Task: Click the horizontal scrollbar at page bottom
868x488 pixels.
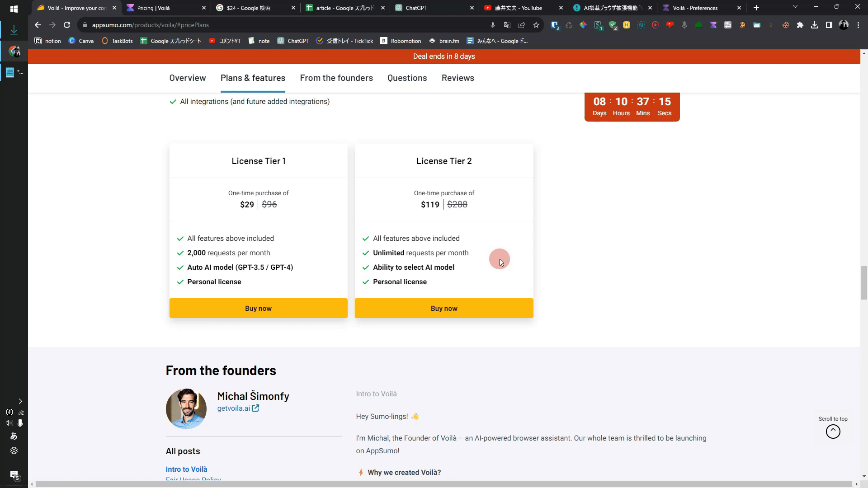Action: coord(443,484)
